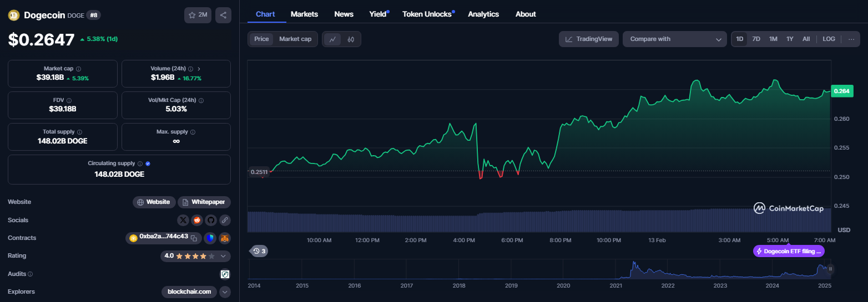Select Price chart mode

click(x=261, y=39)
